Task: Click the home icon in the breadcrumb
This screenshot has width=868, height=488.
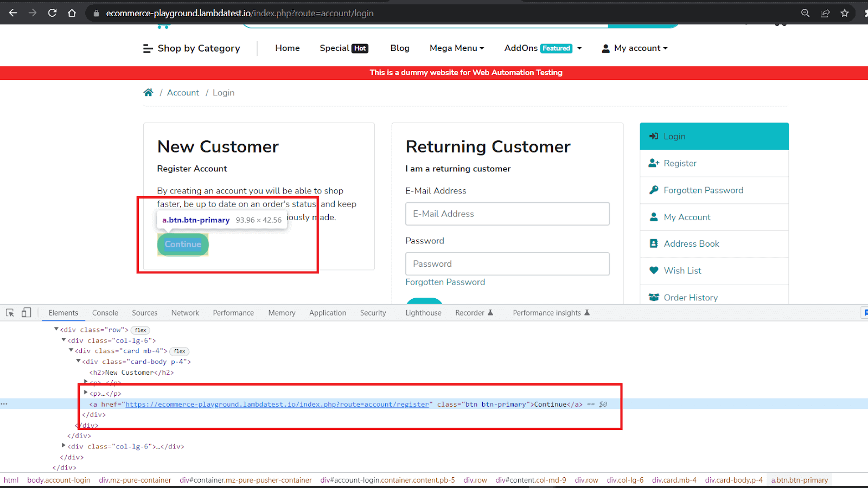Action: tap(148, 92)
